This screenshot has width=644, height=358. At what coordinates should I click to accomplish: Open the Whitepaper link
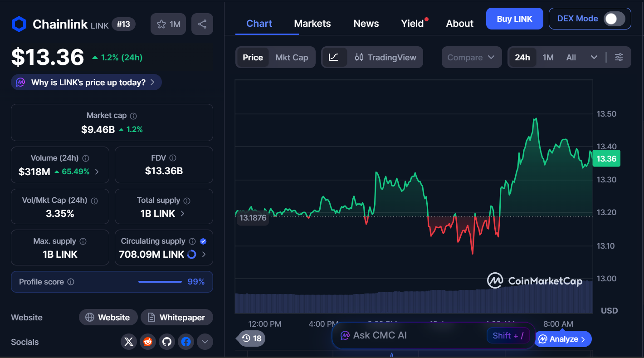176,317
